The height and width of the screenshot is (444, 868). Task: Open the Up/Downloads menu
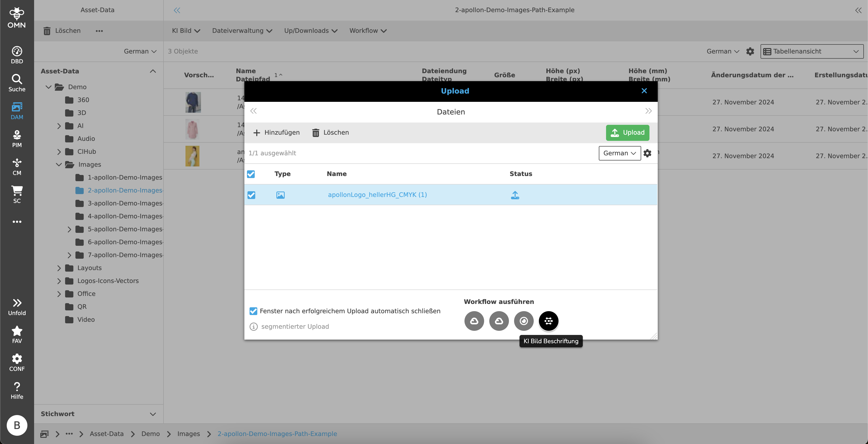(x=310, y=31)
